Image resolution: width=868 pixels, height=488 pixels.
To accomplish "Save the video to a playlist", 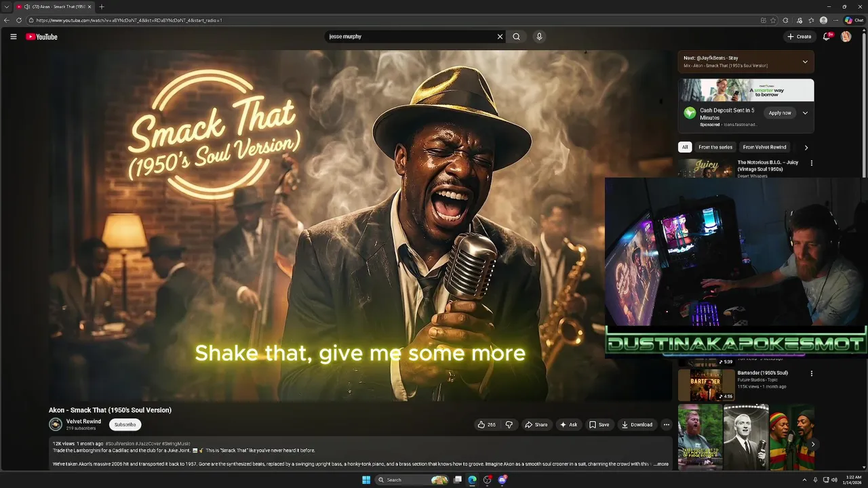I will coord(599,425).
